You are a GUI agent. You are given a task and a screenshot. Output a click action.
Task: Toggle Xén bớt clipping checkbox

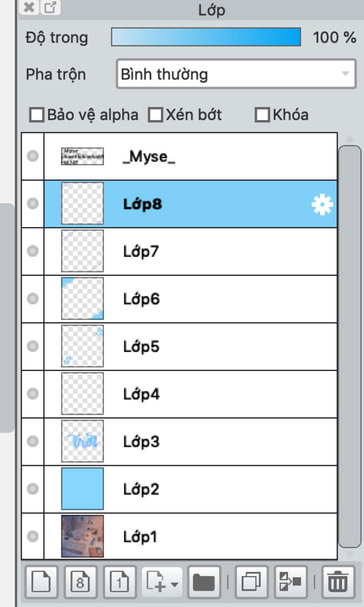click(155, 115)
